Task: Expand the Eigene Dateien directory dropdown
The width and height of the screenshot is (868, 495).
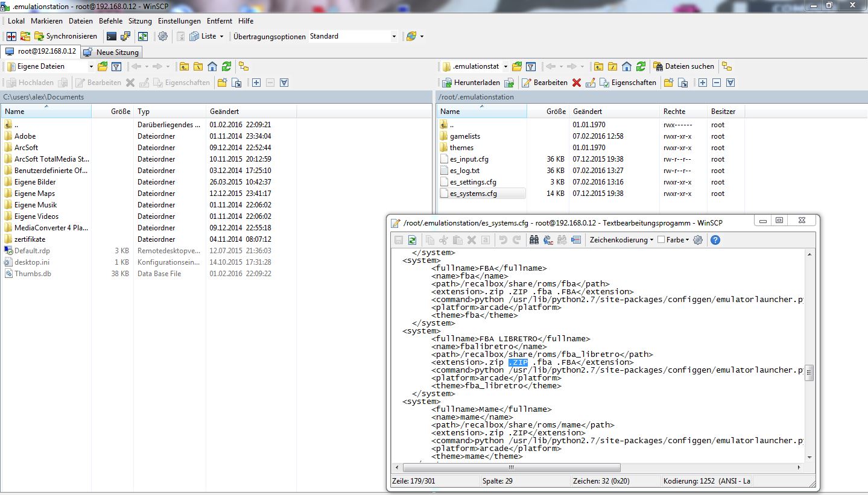Action: click(x=91, y=66)
